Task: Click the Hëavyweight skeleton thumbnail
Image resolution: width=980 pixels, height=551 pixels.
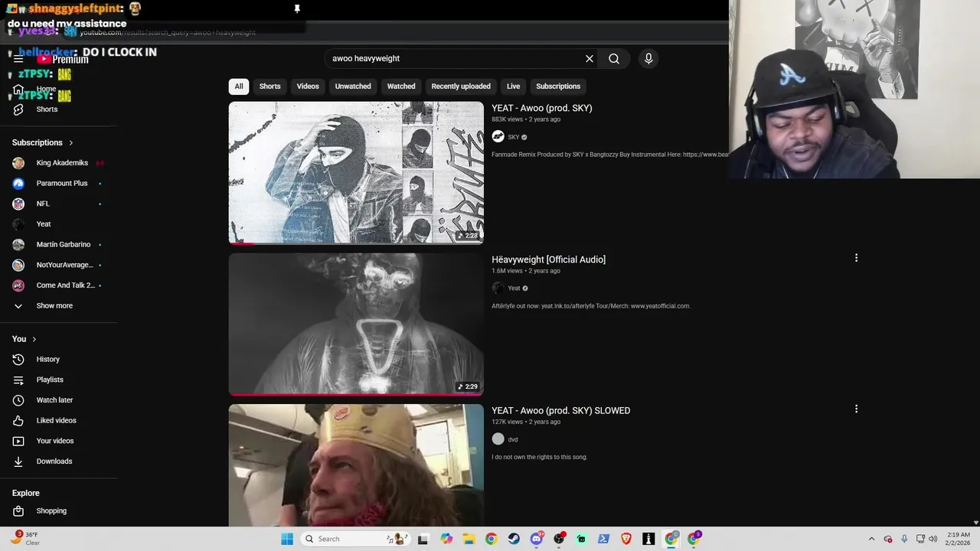Action: pos(356,324)
